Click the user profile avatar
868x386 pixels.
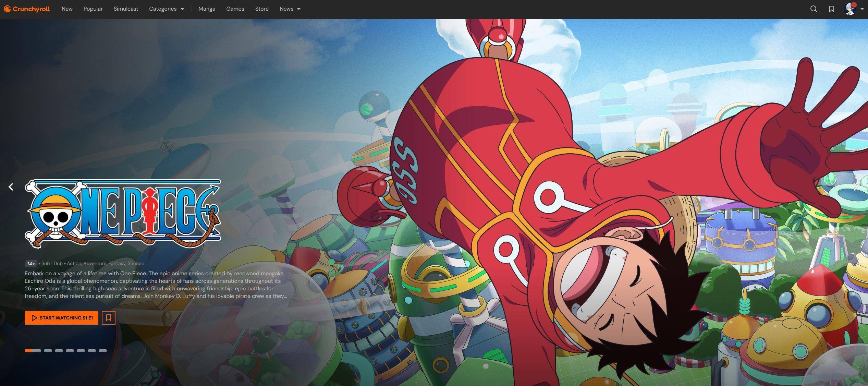point(850,9)
